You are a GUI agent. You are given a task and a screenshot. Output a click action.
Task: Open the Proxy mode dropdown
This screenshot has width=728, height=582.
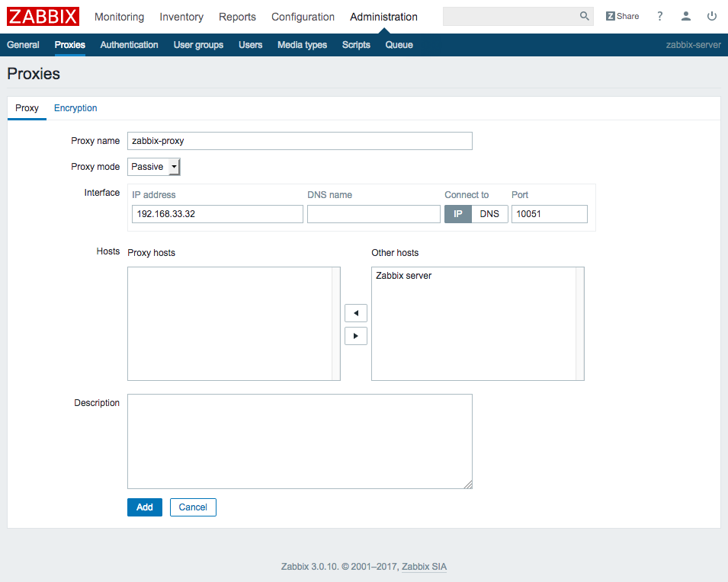click(154, 167)
